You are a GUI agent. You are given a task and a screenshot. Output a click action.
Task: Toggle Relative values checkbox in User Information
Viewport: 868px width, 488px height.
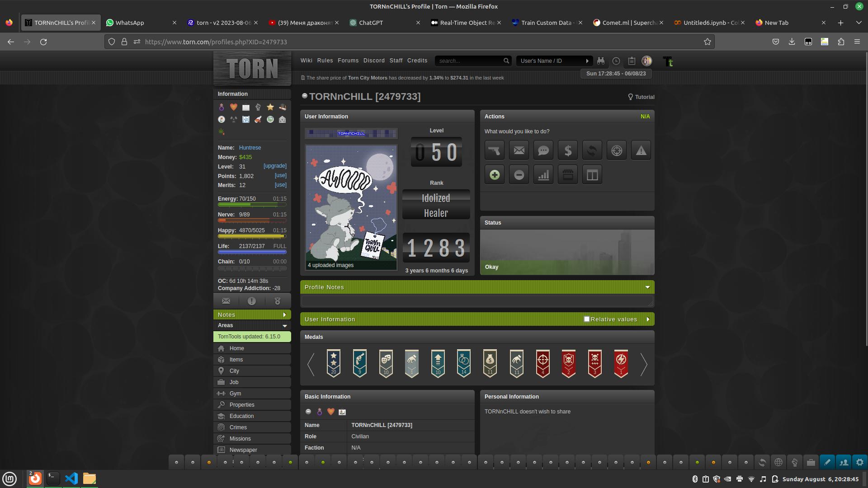tap(586, 319)
